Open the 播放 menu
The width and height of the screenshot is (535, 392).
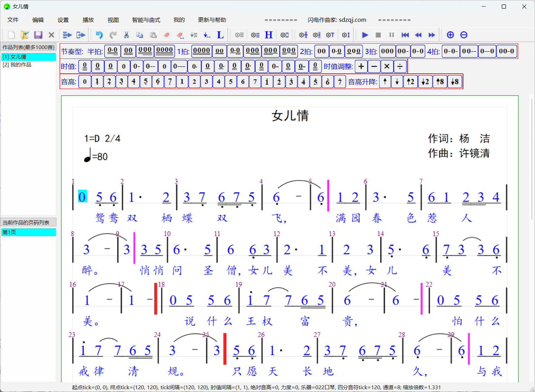point(88,20)
